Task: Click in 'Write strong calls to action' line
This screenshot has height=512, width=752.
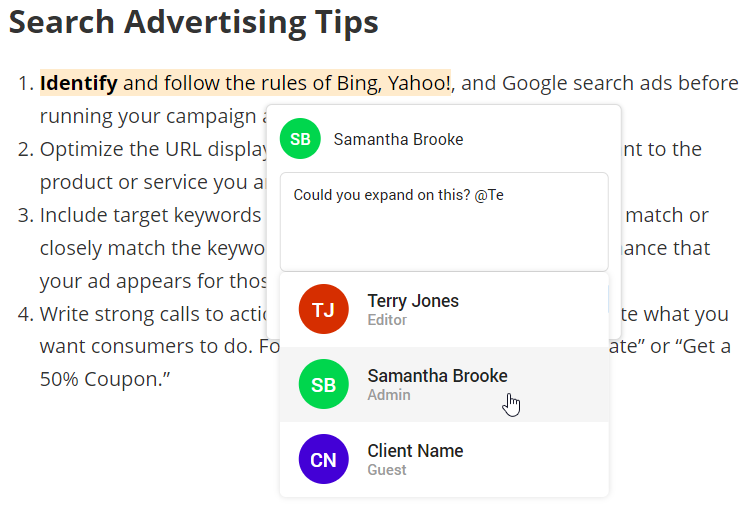Action: 153,314
